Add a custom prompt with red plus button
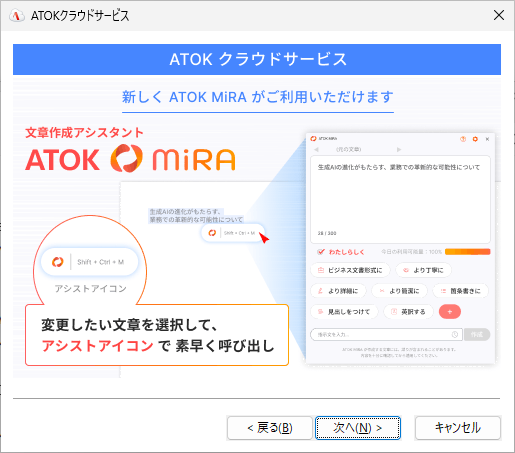 coord(450,312)
